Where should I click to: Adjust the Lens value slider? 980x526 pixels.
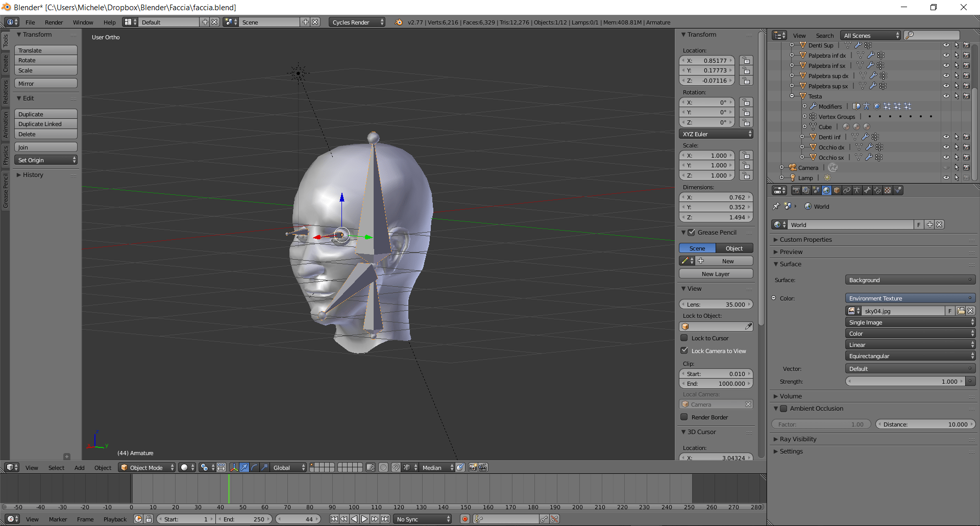coord(716,304)
